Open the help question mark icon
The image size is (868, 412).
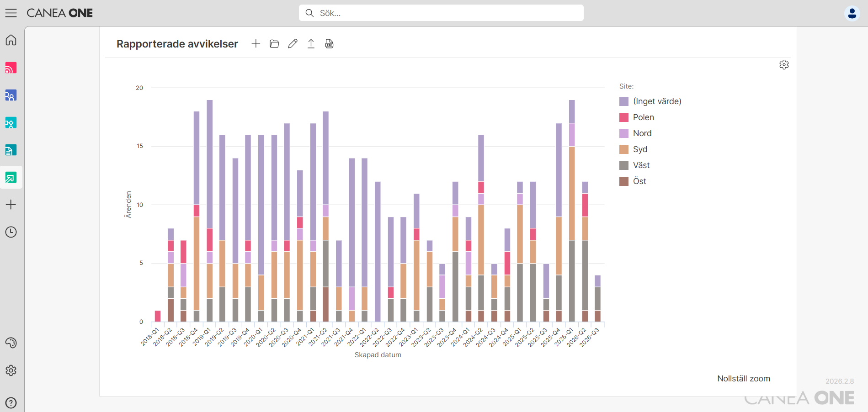tap(11, 403)
